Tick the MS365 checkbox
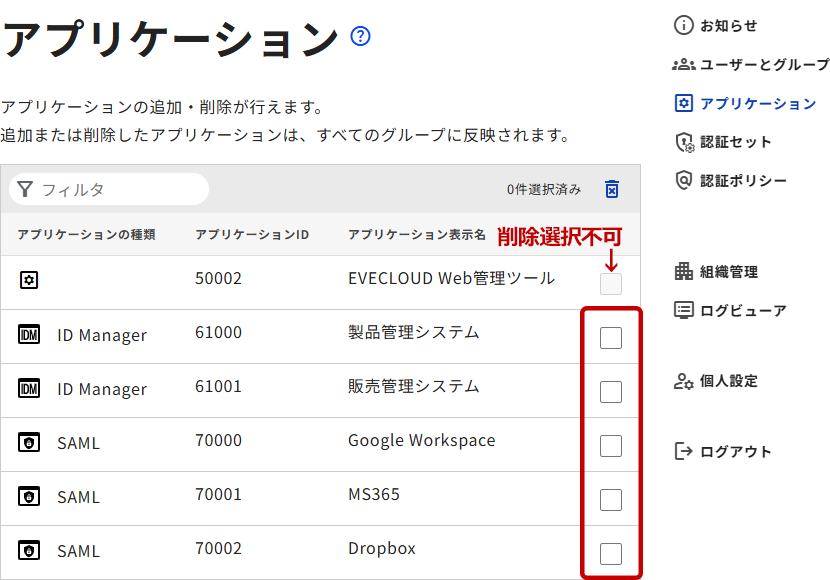The height and width of the screenshot is (580, 830). point(610,500)
